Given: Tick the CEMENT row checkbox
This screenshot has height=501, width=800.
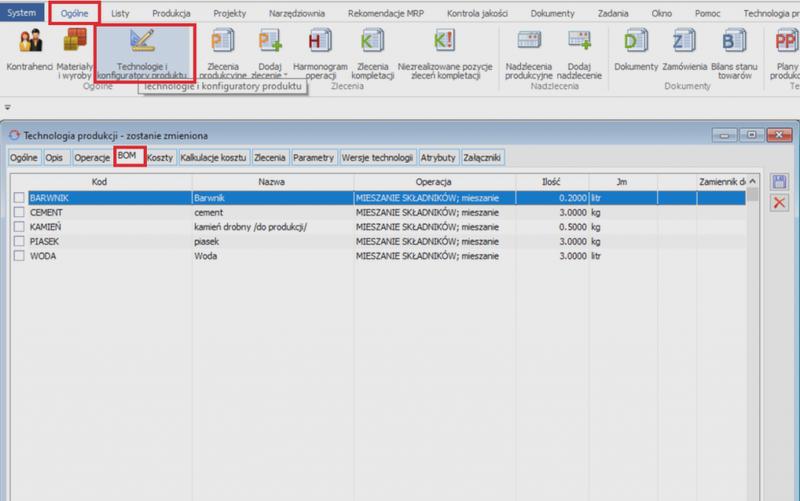Looking at the screenshot, I should pyautogui.click(x=19, y=212).
